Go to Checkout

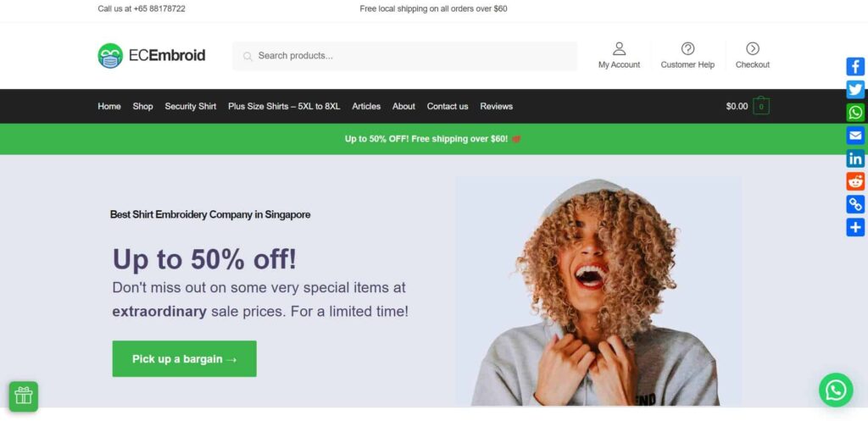point(753,55)
